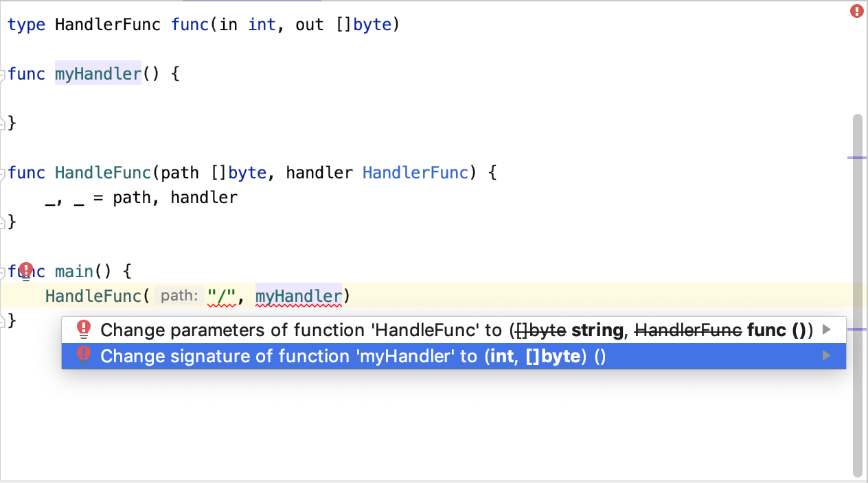Click fold end marker after myHandler body

[3, 123]
